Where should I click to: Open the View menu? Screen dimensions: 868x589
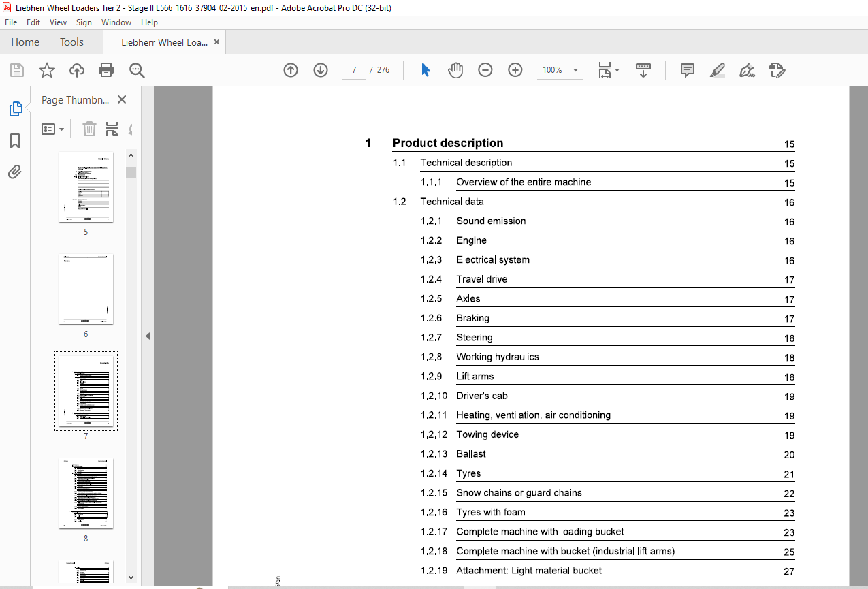[58, 22]
